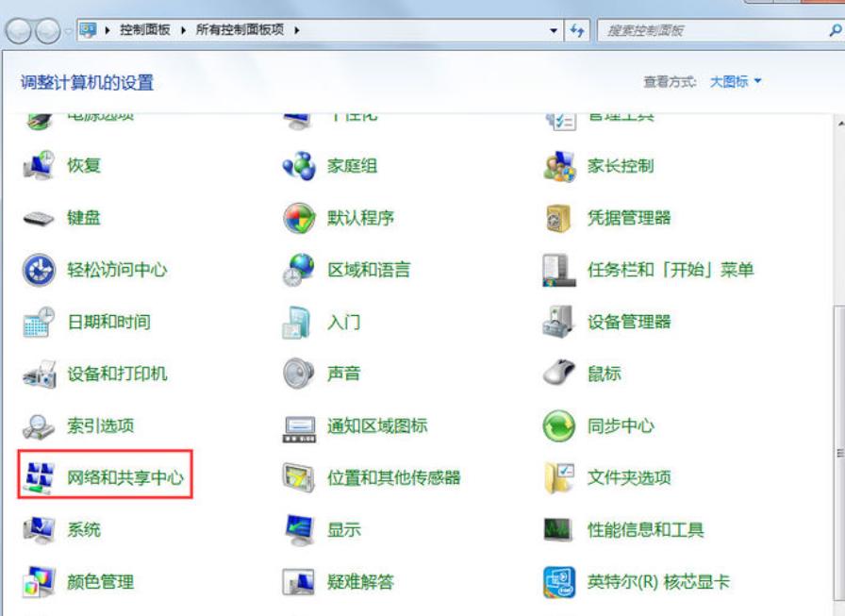
Task: Click the 性能信息和工具 text link
Action: (646, 530)
